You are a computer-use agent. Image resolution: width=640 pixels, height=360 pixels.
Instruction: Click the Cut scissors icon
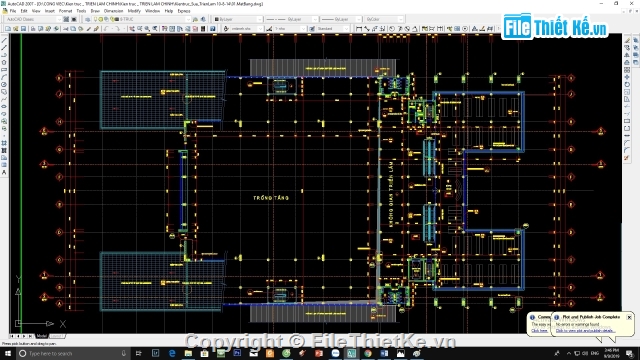point(65,29)
